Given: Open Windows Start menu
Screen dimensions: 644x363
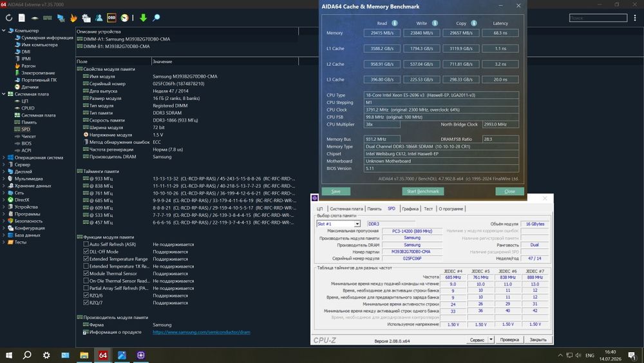Looking at the screenshot, I should point(8,355).
